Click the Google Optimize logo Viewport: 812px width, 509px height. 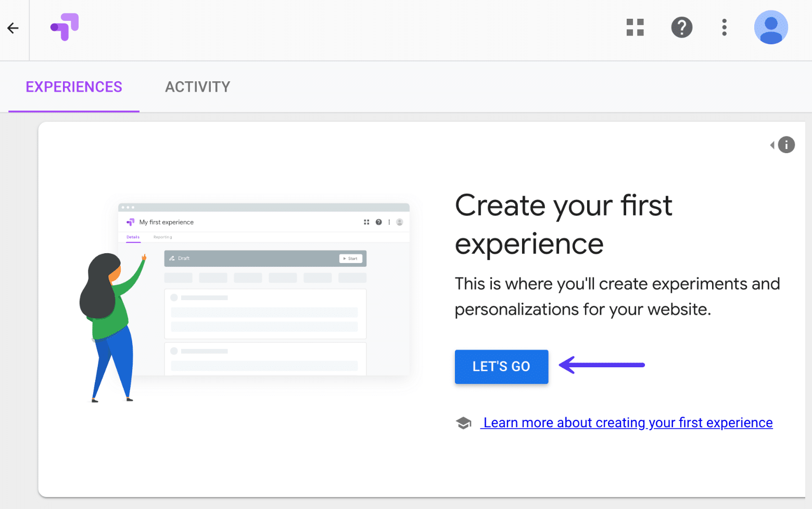tap(64, 27)
